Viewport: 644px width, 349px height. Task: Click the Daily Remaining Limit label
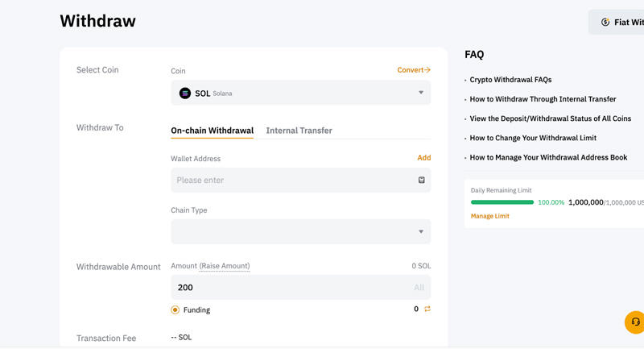coord(501,190)
